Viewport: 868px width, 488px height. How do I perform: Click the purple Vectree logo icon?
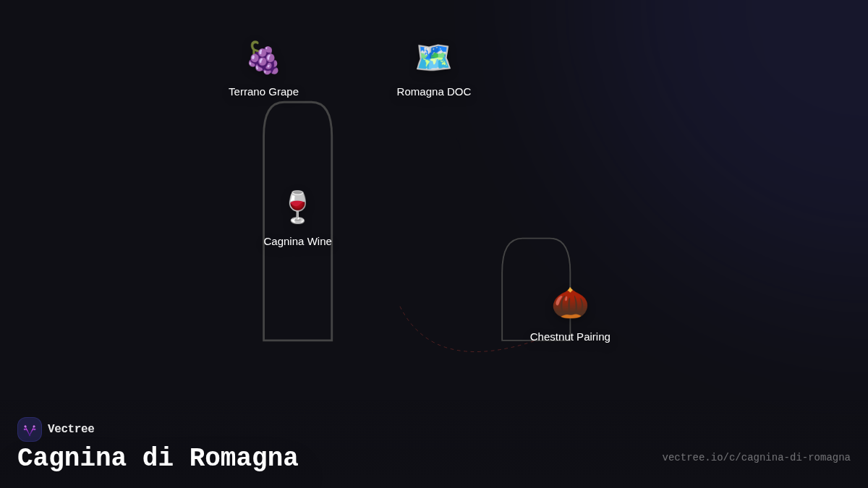pyautogui.click(x=30, y=429)
